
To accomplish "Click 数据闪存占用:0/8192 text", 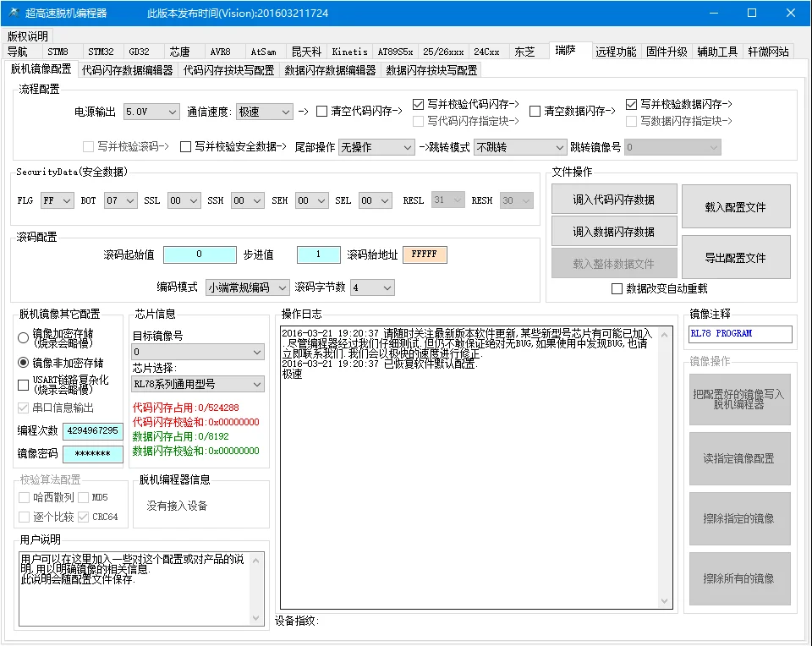I will 181,437.
